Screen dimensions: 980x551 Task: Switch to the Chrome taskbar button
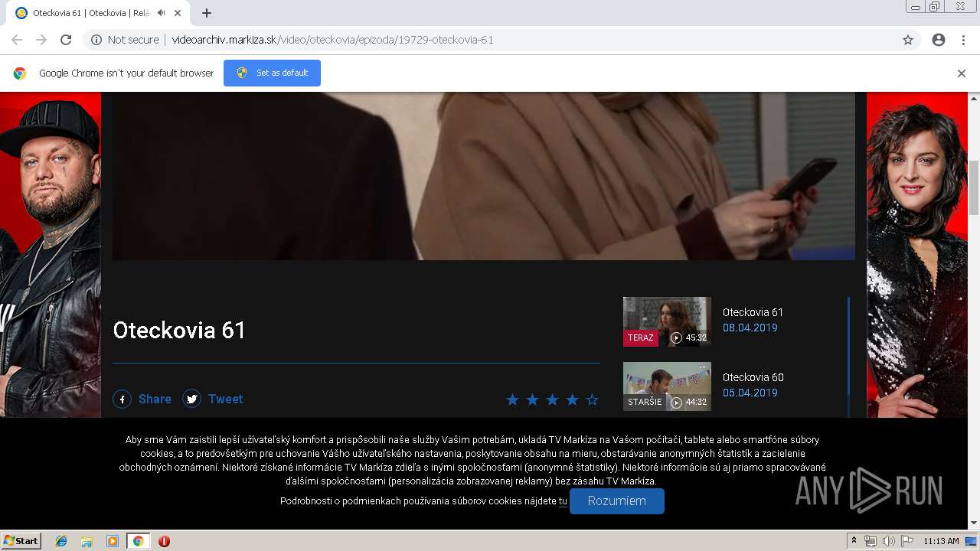pos(139,541)
